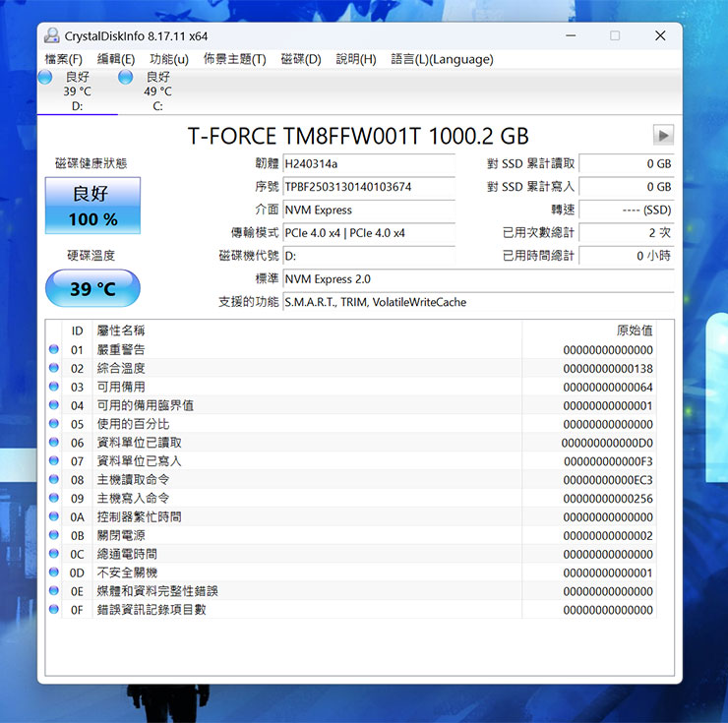This screenshot has height=723, width=728.
Task: Click the power on count value 2 次
Action: point(627,233)
